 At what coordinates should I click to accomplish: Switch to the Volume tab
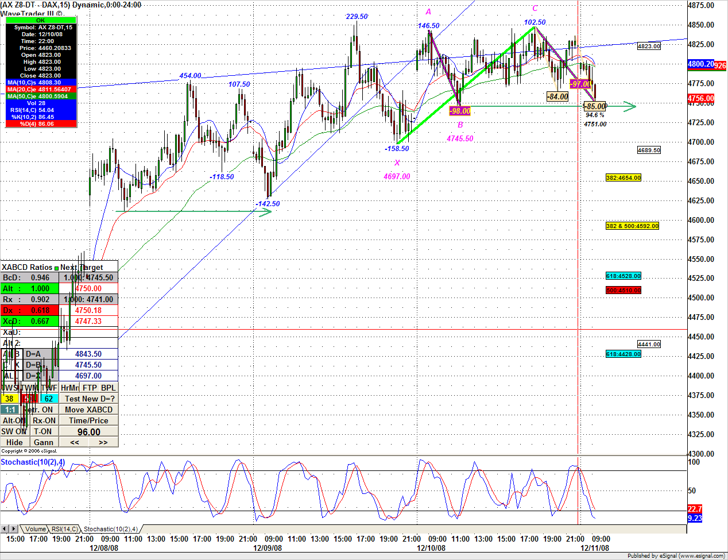pyautogui.click(x=35, y=529)
